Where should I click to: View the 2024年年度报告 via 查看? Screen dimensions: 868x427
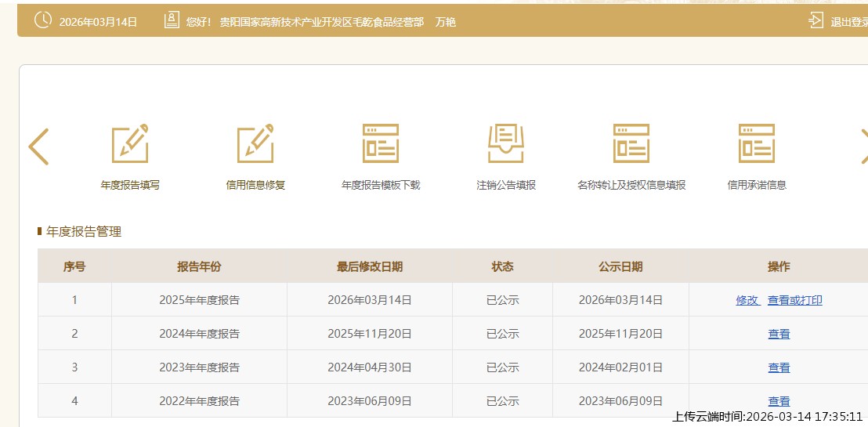click(x=779, y=334)
